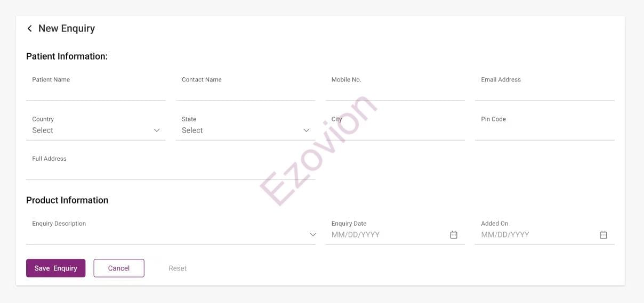Click the back arrow beside New Enquiry

29,29
